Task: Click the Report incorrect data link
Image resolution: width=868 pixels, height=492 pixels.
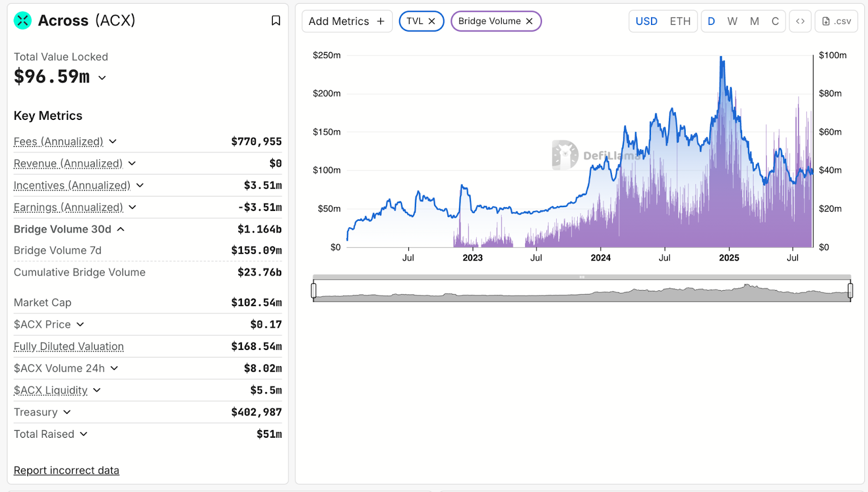Action: [66, 470]
